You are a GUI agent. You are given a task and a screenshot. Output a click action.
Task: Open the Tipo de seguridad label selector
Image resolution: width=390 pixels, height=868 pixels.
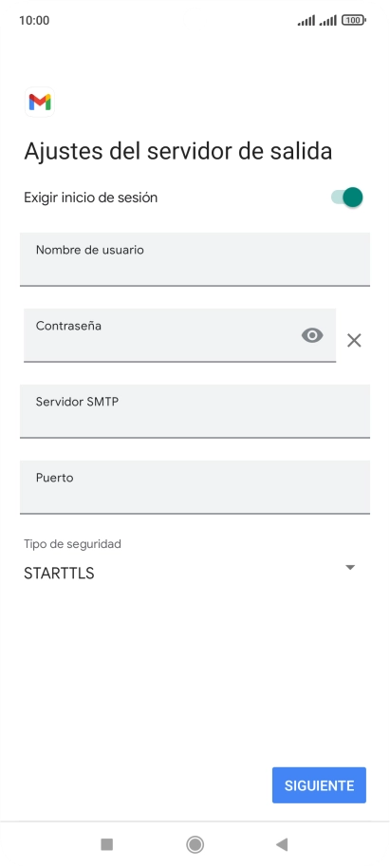(x=72, y=543)
